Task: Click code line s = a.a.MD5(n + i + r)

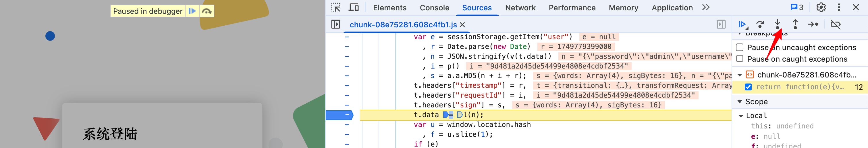Action: point(474,76)
